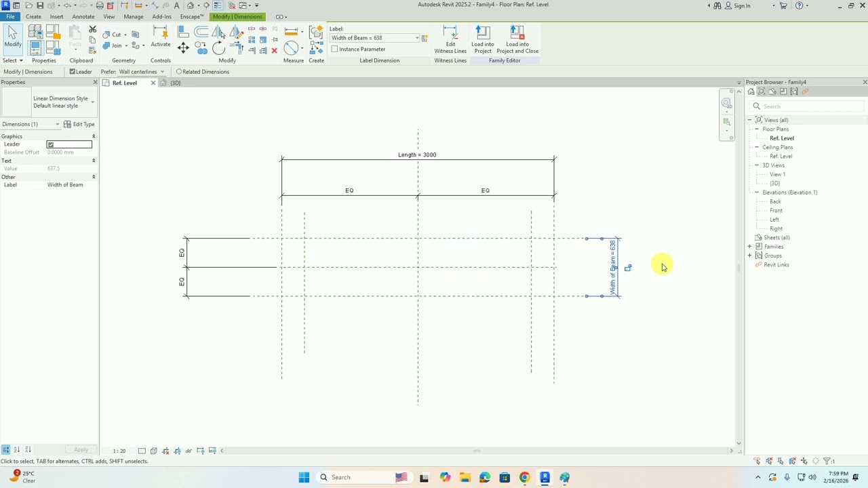Open View 1 in Project Browser
The image size is (868, 488).
coord(778,174)
